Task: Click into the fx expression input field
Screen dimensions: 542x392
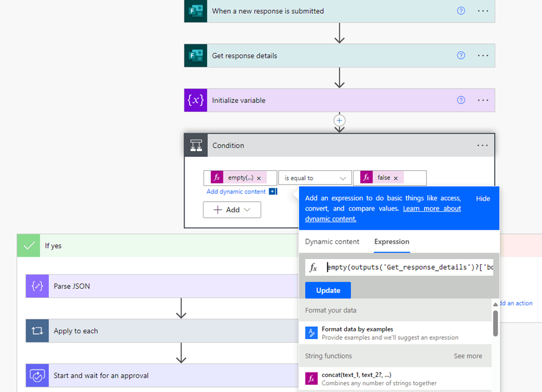Action: pos(409,267)
